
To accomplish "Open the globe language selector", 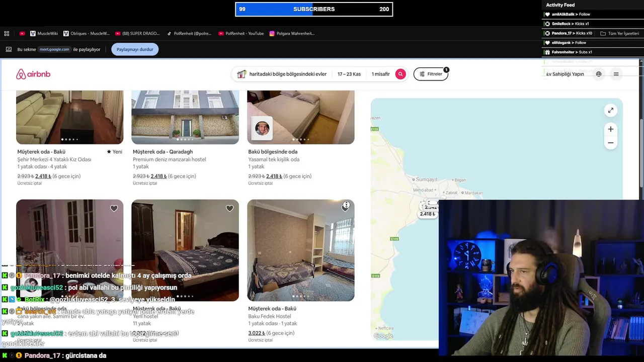I will (x=599, y=74).
